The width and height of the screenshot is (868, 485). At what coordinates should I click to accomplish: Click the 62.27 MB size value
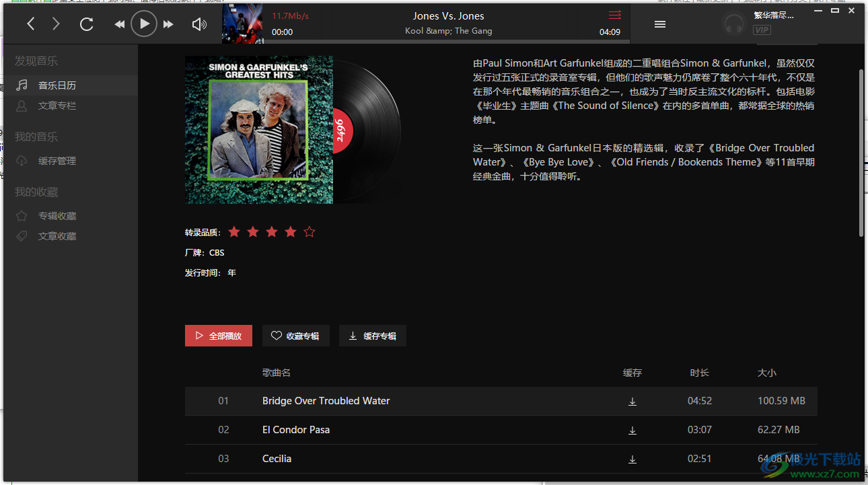tap(779, 430)
